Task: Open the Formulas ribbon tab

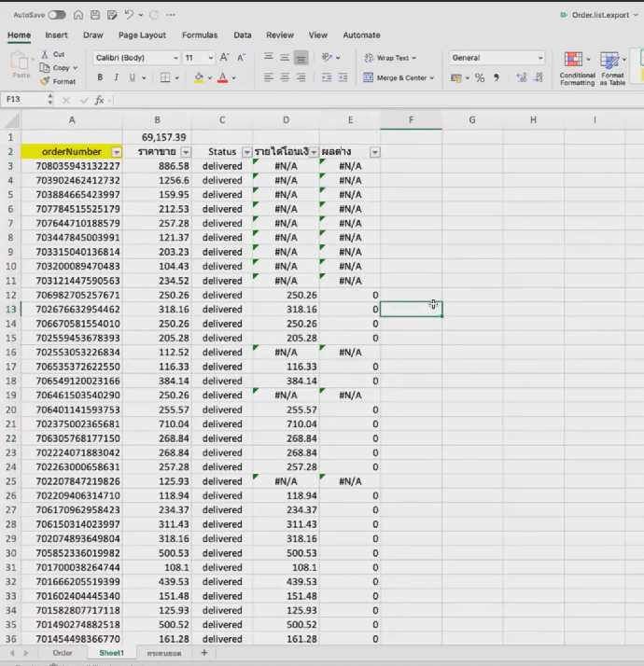Action: pos(199,35)
